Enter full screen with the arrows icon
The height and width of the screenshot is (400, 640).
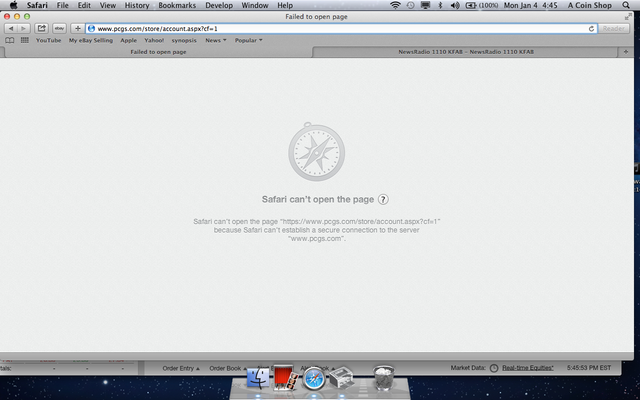click(x=628, y=17)
